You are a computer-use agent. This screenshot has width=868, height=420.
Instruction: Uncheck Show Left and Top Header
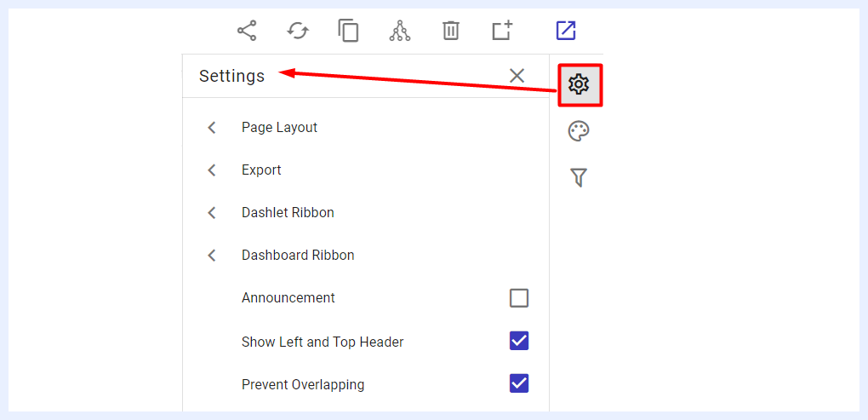coord(519,341)
